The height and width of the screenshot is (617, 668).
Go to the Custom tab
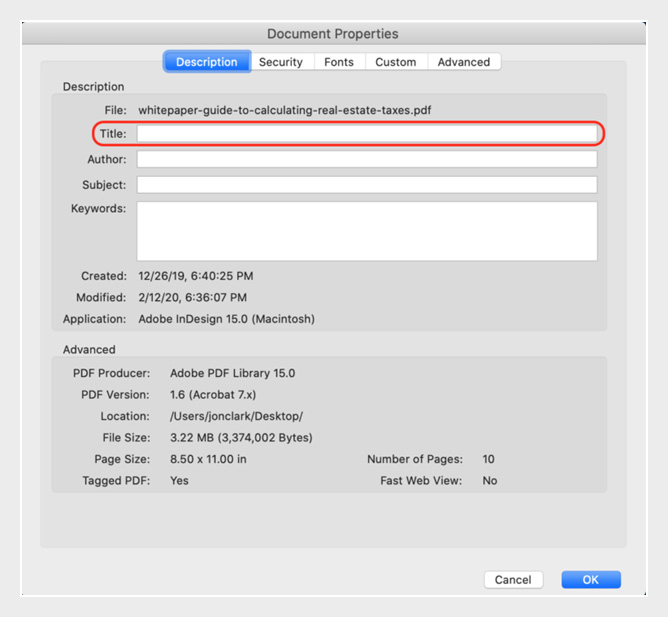coord(395,62)
